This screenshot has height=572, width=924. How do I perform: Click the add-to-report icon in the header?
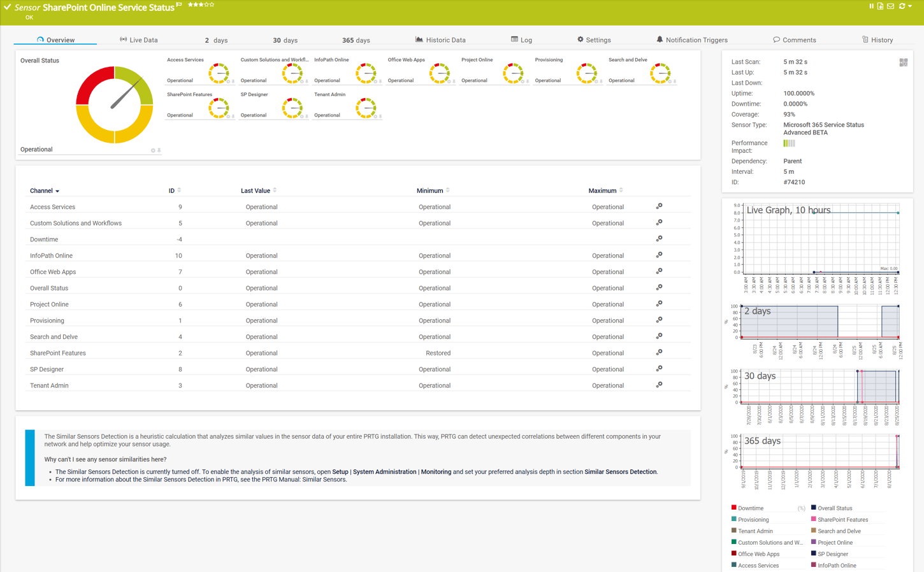tap(880, 6)
